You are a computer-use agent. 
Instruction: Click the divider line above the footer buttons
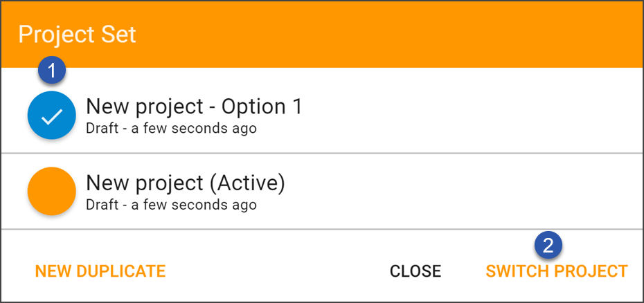[x=322, y=230]
